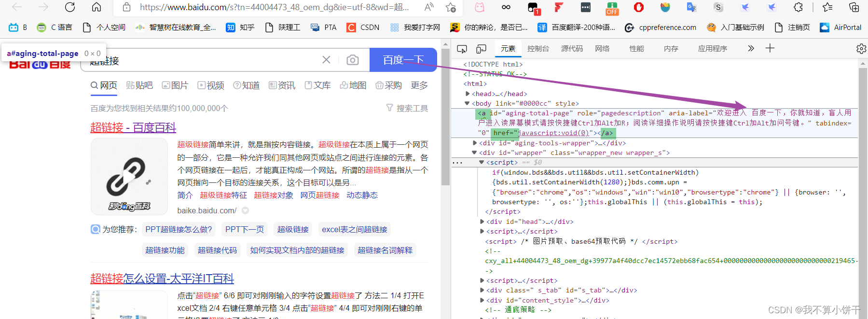Go to the browser home page

(96, 7)
